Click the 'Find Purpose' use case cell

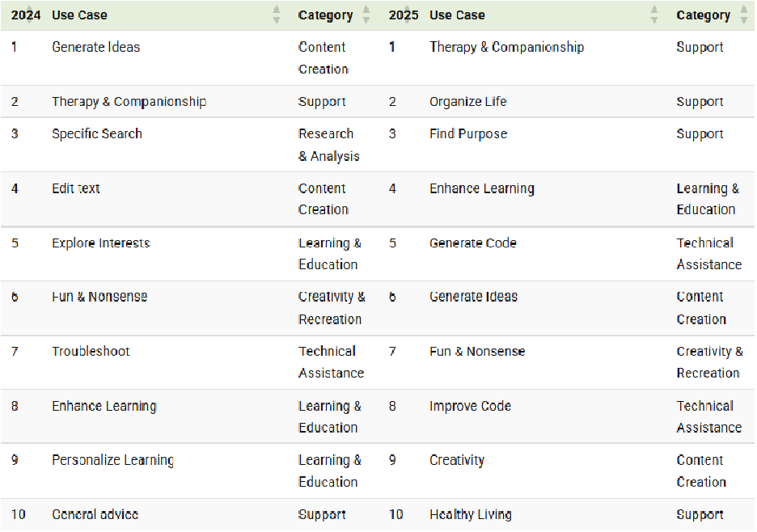[468, 133]
